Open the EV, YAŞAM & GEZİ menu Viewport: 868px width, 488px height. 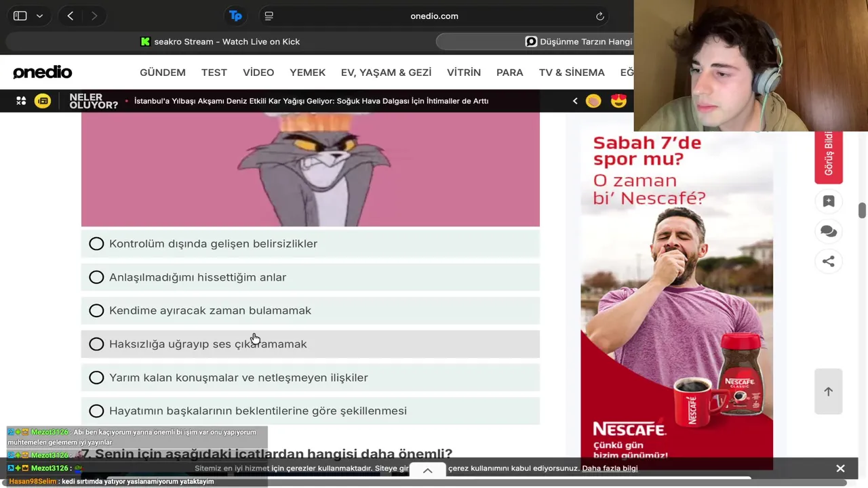(386, 73)
